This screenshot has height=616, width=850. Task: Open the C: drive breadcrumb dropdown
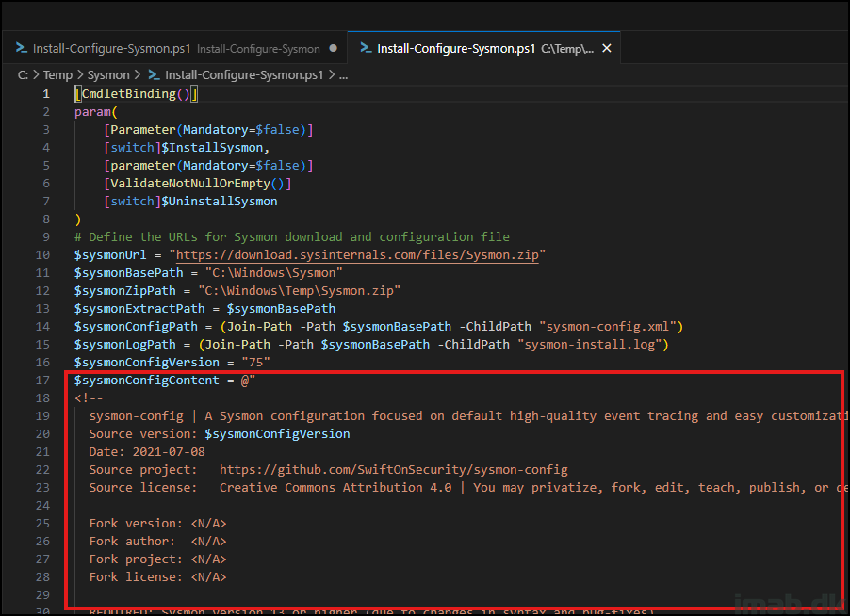(x=23, y=74)
